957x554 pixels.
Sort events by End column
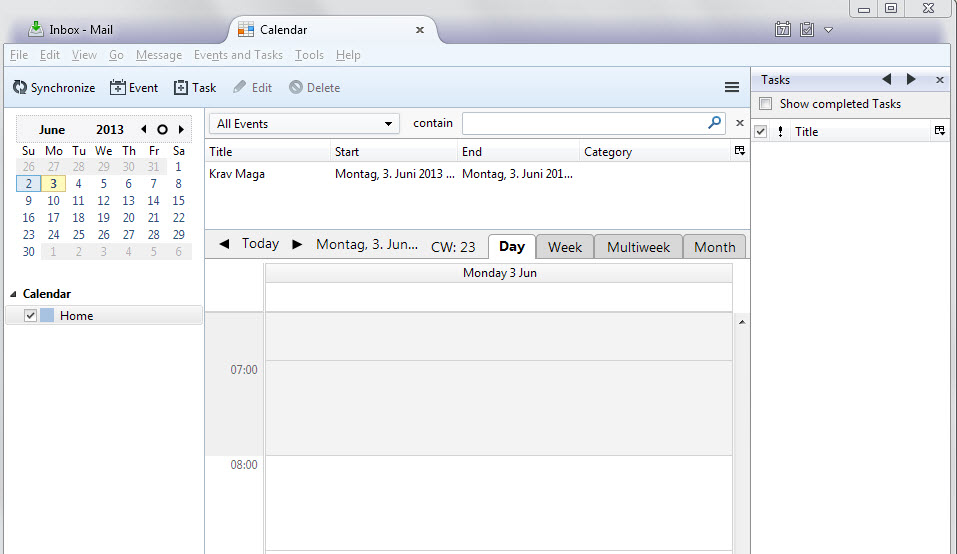click(518, 151)
